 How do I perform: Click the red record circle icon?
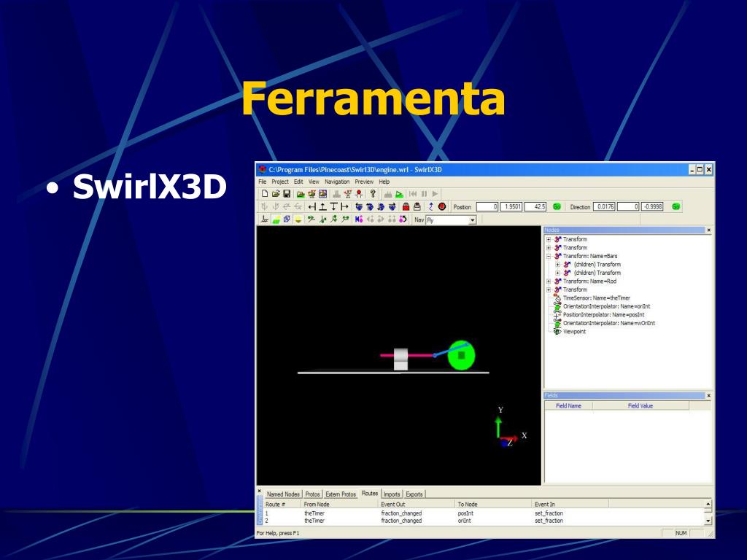pyautogui.click(x=441, y=206)
